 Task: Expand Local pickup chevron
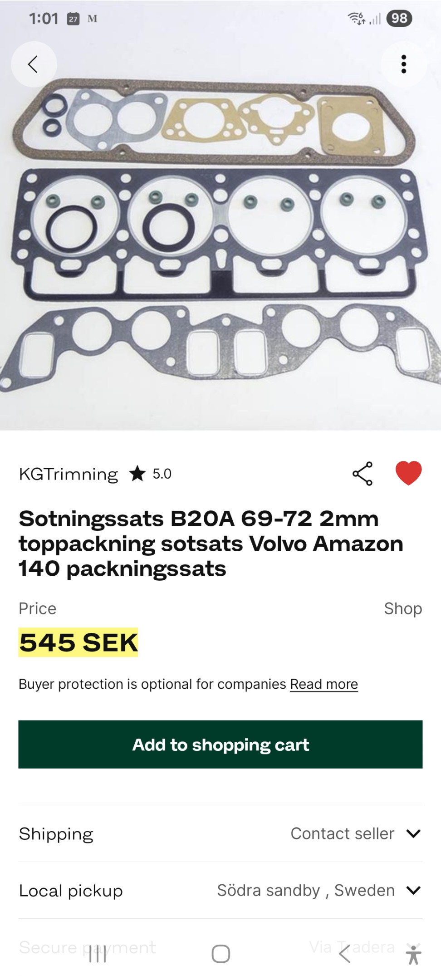coord(413,890)
